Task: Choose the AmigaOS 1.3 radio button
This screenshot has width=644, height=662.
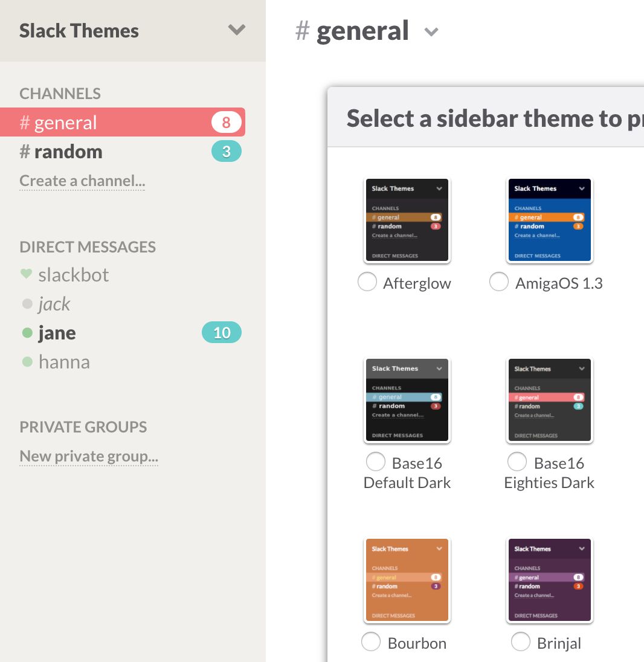Action: tap(498, 282)
